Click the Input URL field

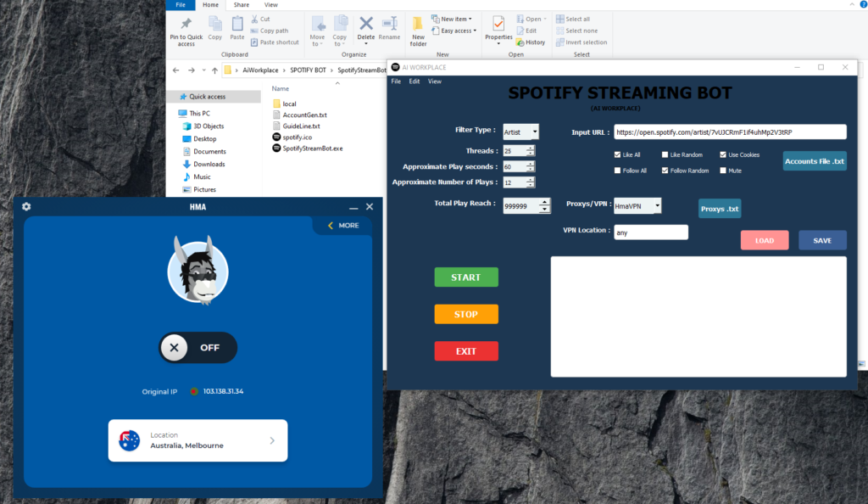click(x=730, y=132)
